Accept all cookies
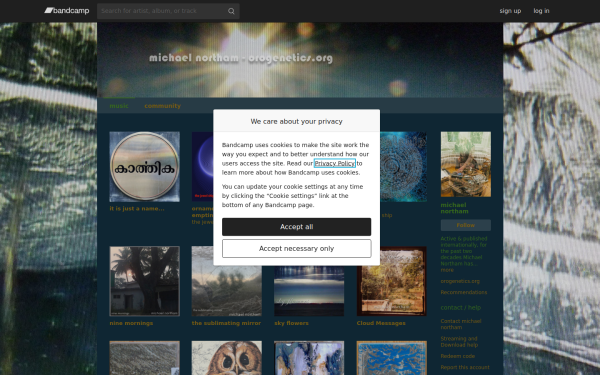The height and width of the screenshot is (375, 600). pos(296,227)
